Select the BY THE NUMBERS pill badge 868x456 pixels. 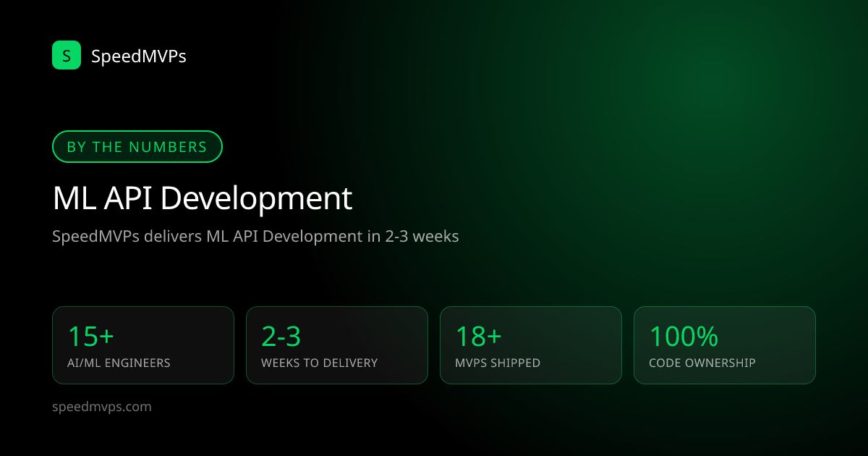point(137,147)
